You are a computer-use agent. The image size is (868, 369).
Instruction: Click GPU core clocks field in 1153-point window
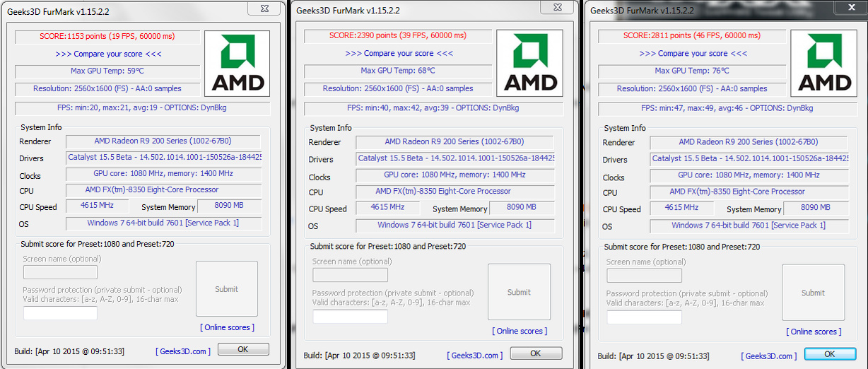(164, 174)
